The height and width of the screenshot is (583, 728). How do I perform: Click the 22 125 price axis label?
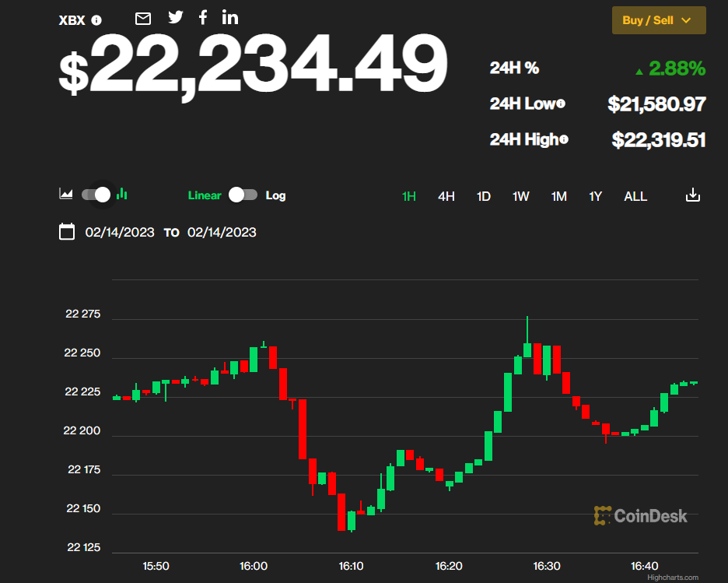pos(83,547)
